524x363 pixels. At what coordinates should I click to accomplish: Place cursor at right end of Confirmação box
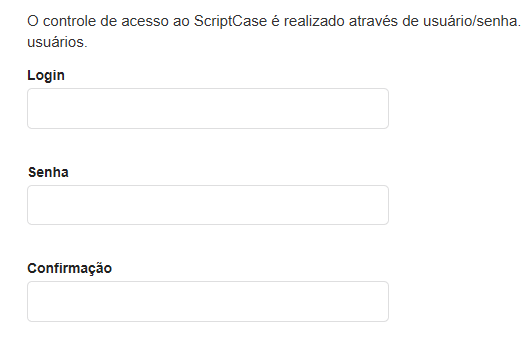click(384, 301)
